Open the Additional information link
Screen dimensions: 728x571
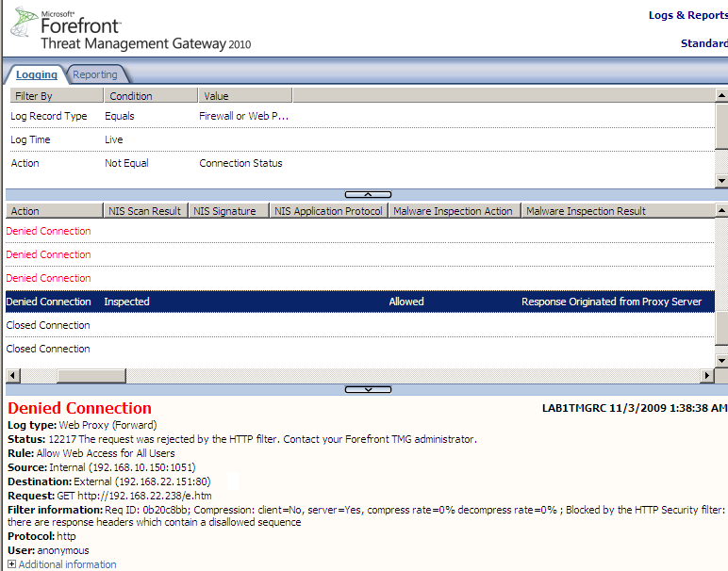coord(67,564)
